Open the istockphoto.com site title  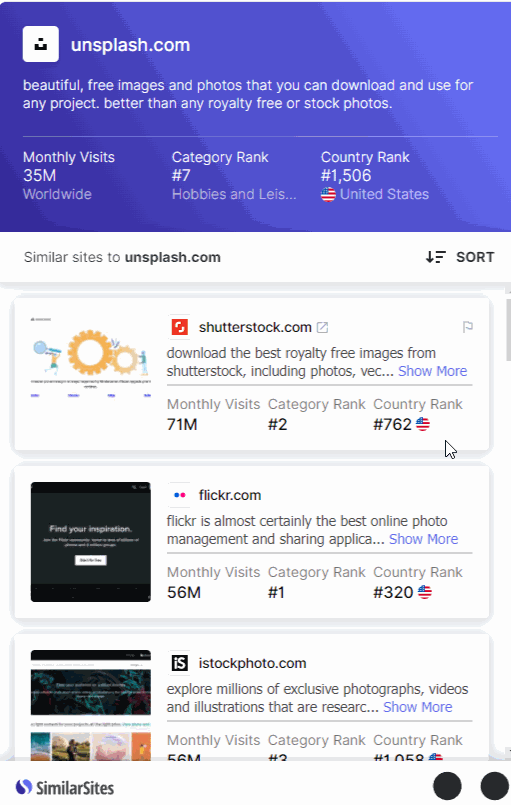(x=252, y=663)
